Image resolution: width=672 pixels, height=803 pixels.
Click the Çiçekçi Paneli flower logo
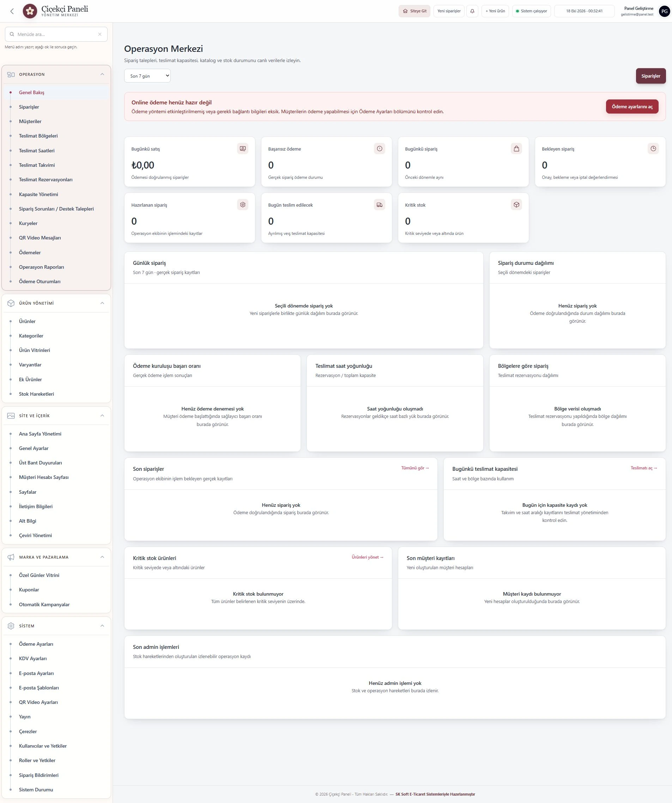[x=30, y=11]
